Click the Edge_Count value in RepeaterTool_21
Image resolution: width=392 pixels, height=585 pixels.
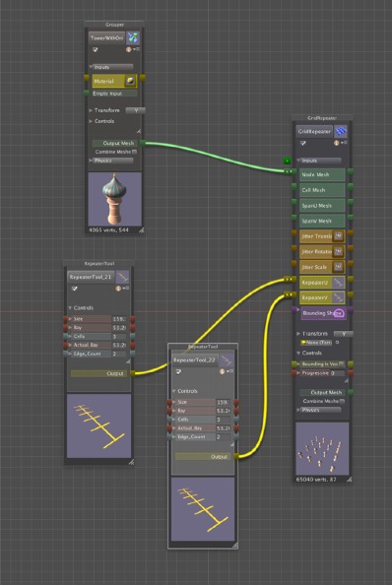pyautogui.click(x=119, y=354)
